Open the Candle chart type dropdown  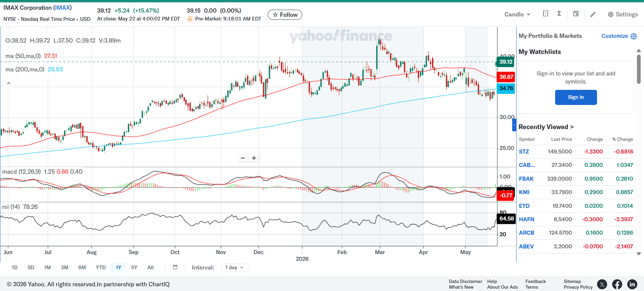[518, 14]
